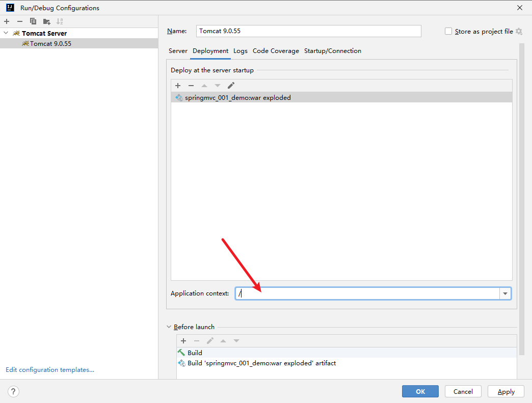
Task: Move deployment artifact up
Action: click(x=204, y=86)
